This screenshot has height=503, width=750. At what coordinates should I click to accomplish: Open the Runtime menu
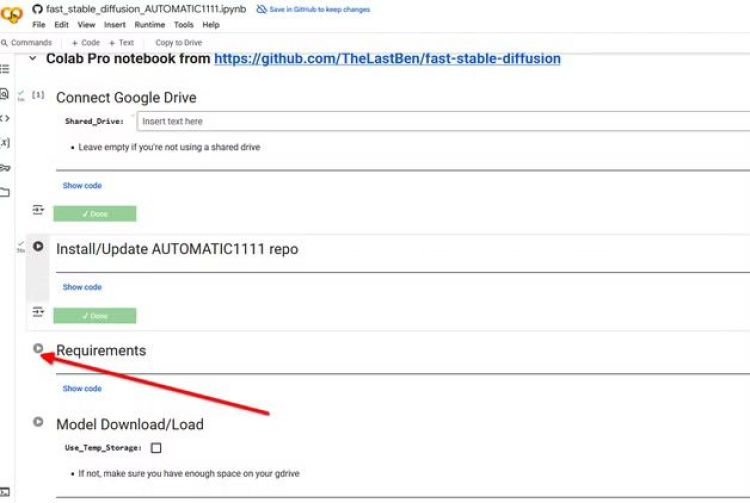(x=149, y=24)
